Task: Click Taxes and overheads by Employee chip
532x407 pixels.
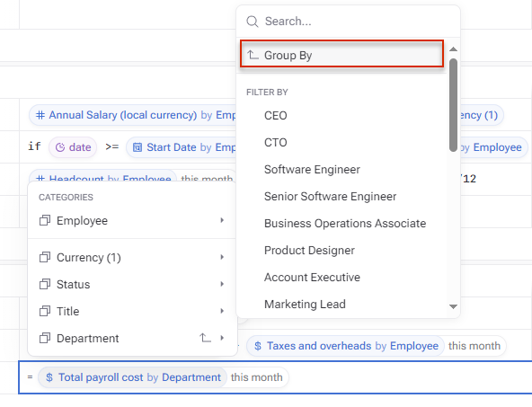Action: coord(345,346)
